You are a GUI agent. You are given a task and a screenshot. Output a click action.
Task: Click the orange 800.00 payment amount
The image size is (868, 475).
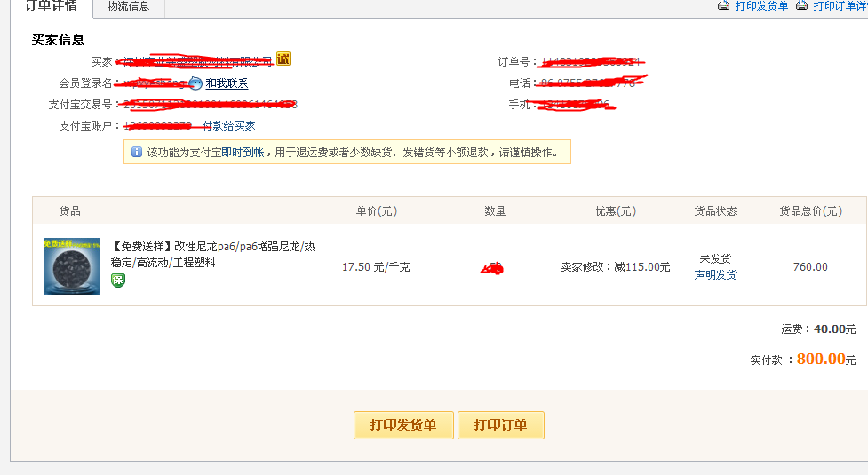(x=820, y=359)
